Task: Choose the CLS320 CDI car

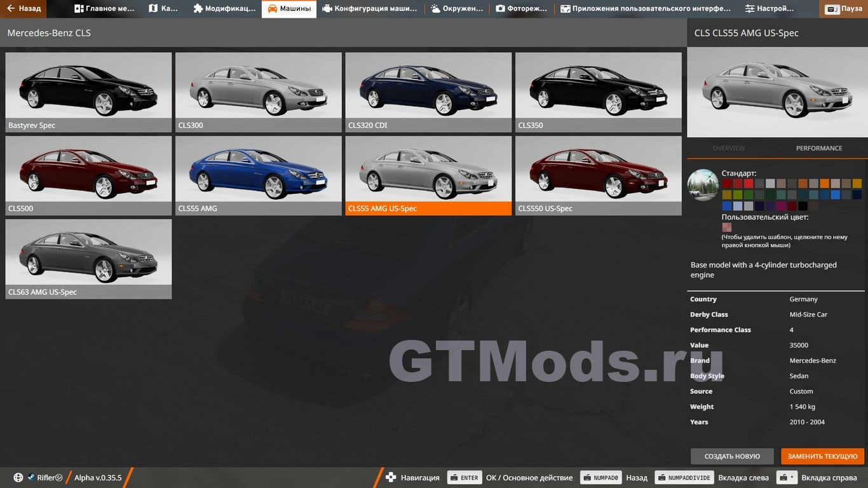Action: [428, 92]
